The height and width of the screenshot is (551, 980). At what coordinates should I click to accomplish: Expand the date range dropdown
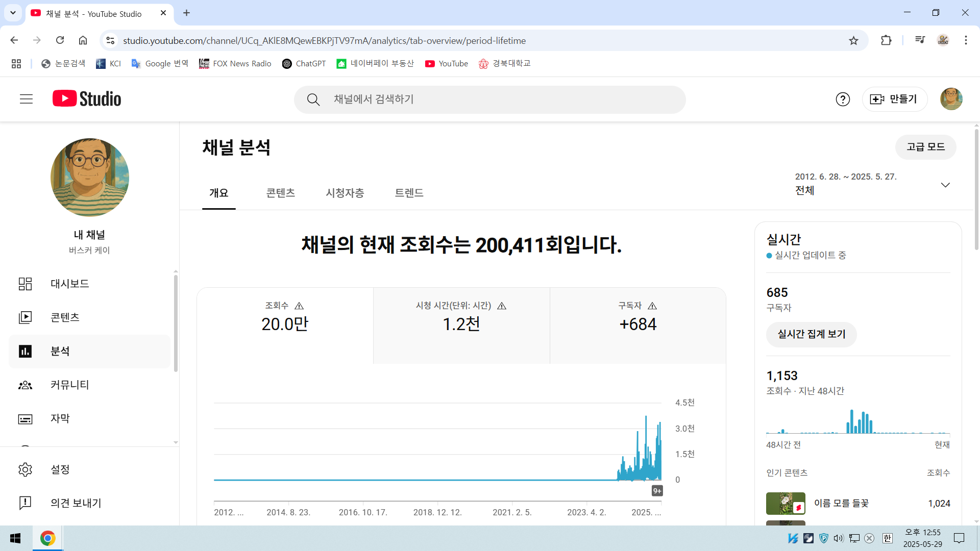click(945, 185)
